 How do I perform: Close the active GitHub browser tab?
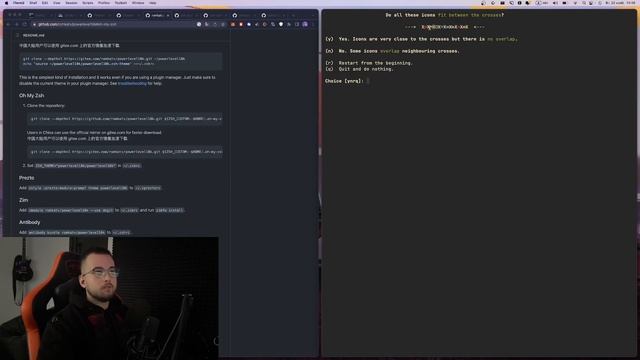[168, 16]
